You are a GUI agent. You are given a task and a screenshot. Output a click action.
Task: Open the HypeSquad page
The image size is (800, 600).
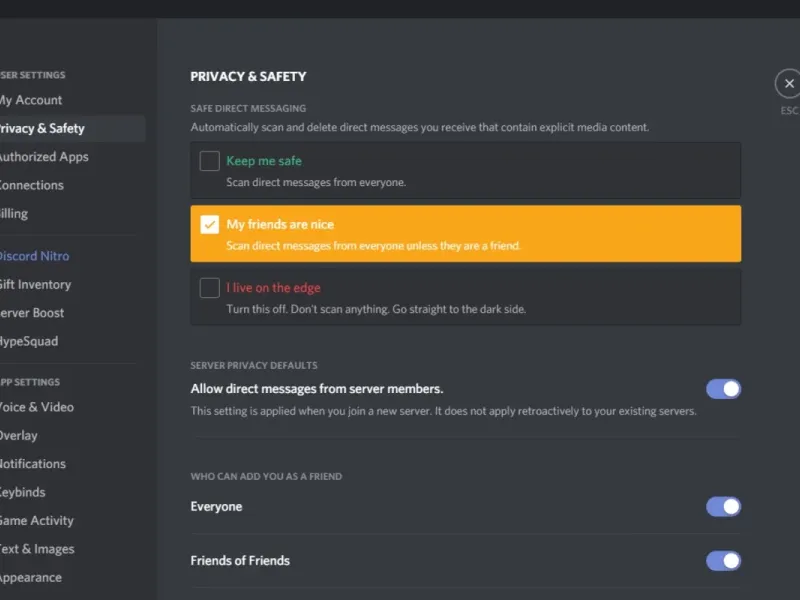[28, 341]
